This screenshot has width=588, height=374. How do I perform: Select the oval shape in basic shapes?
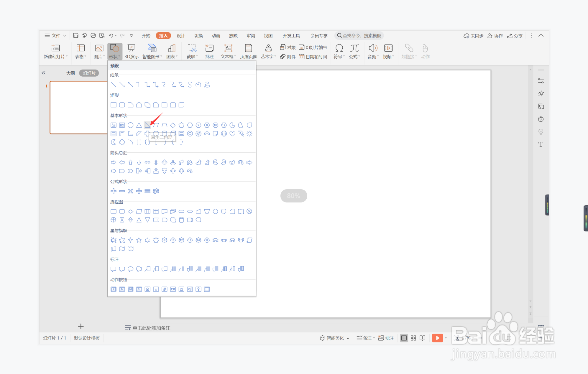click(x=131, y=125)
